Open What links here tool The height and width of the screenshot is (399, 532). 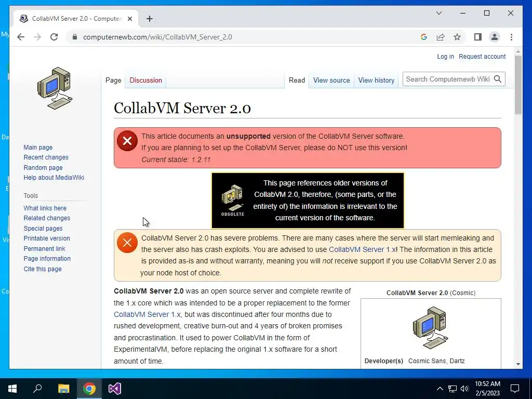pyautogui.click(x=45, y=208)
